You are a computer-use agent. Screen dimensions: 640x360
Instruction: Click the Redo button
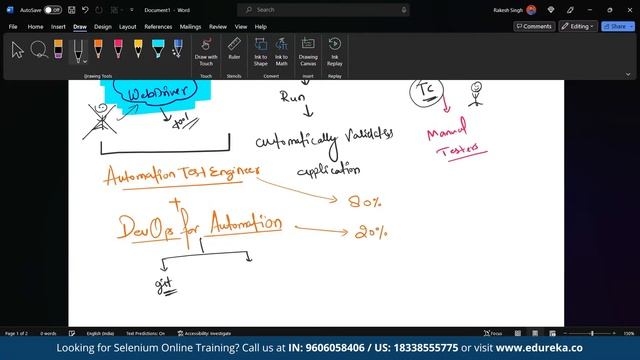click(x=99, y=10)
